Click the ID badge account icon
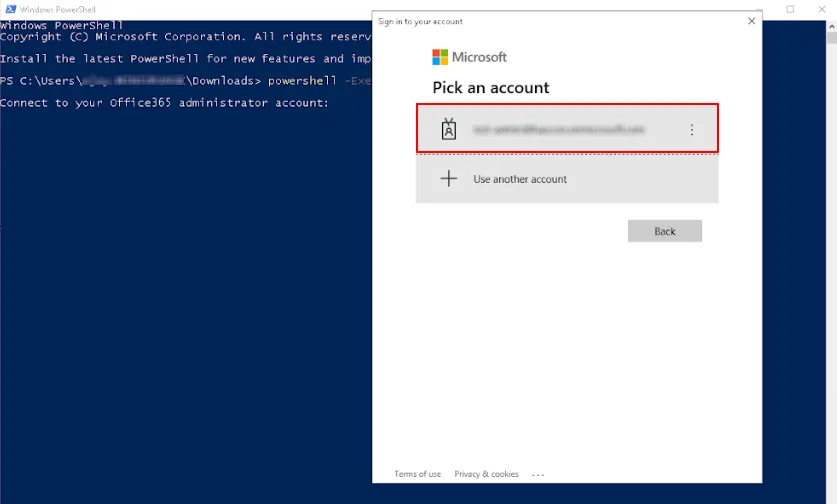The image size is (837, 504). (x=448, y=129)
